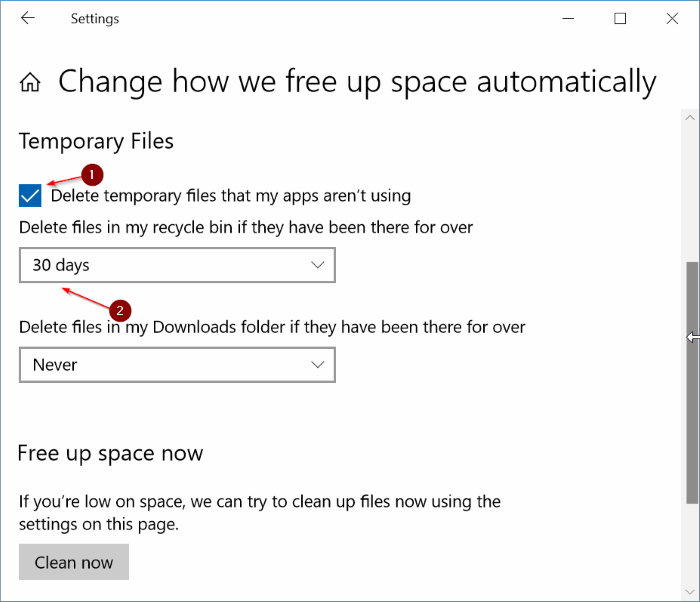Click the vertical scrollbar thumb
The height and width of the screenshot is (602, 700).
point(692,380)
